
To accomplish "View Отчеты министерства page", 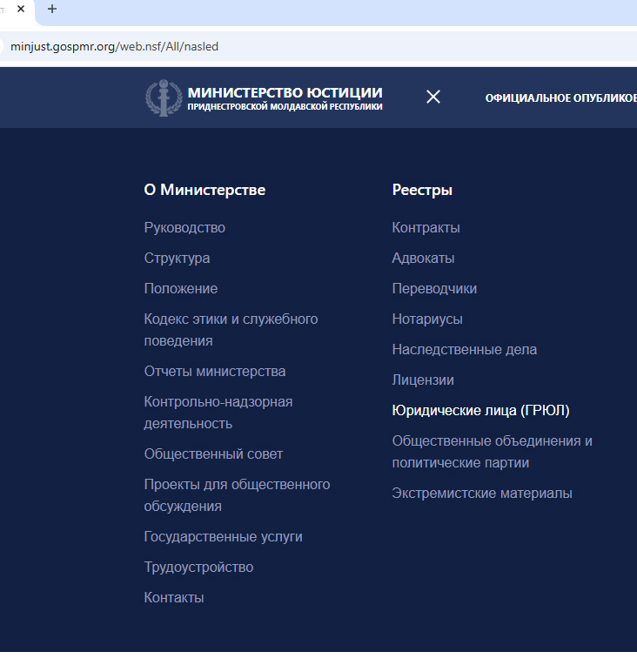I will 215,372.
